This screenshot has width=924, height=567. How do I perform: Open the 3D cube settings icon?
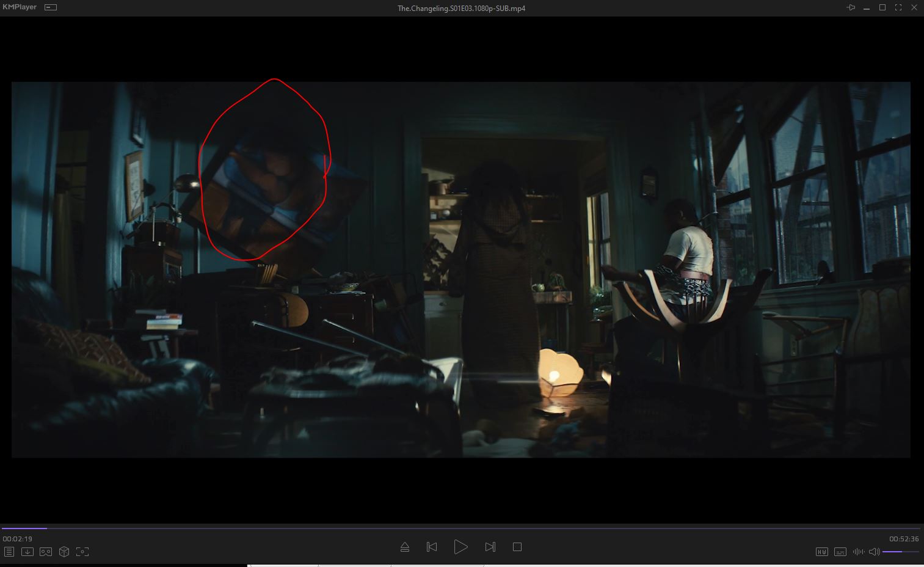[64, 552]
